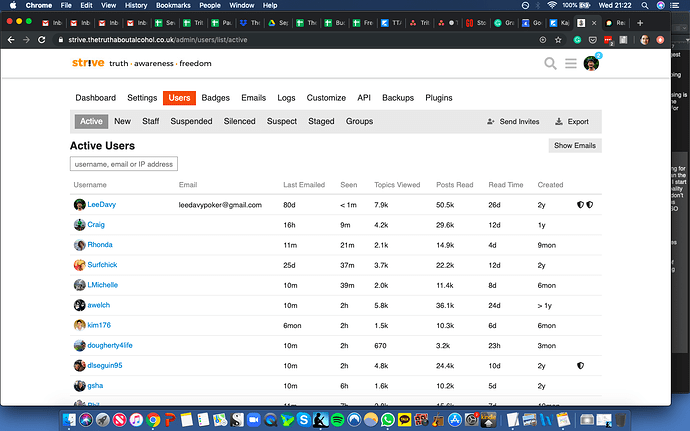Click the Chrome address bar URL
This screenshot has width=690, height=431.
(158, 40)
